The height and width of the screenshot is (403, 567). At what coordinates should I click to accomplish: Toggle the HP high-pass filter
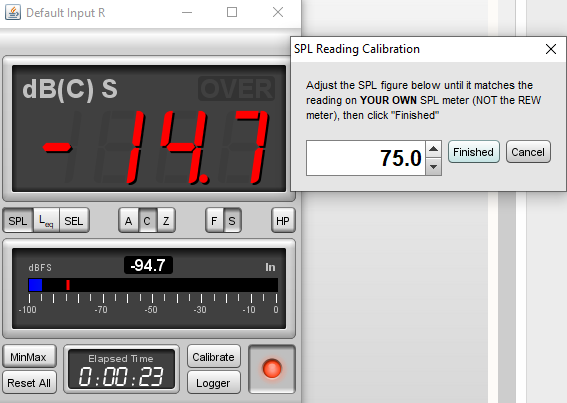283,220
